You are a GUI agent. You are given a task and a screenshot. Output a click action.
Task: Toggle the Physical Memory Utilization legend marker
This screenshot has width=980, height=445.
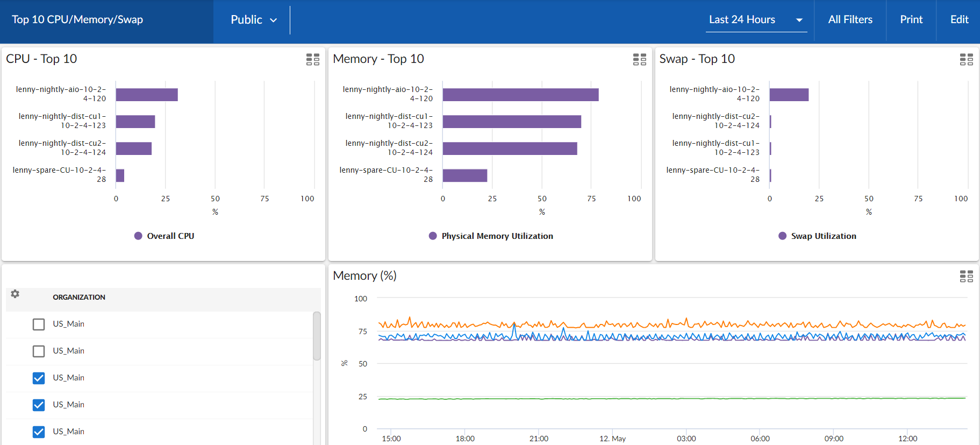point(433,236)
